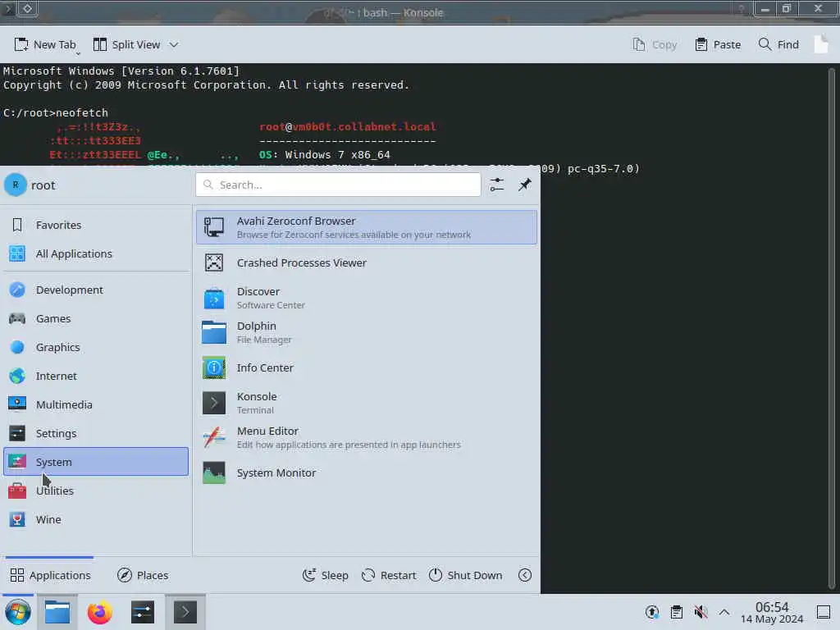Open Graphics category
The image size is (840, 630).
click(96, 347)
